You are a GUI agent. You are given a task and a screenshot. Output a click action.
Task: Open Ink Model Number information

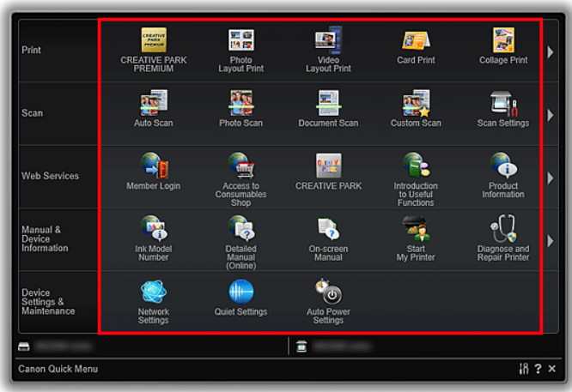[x=154, y=230]
